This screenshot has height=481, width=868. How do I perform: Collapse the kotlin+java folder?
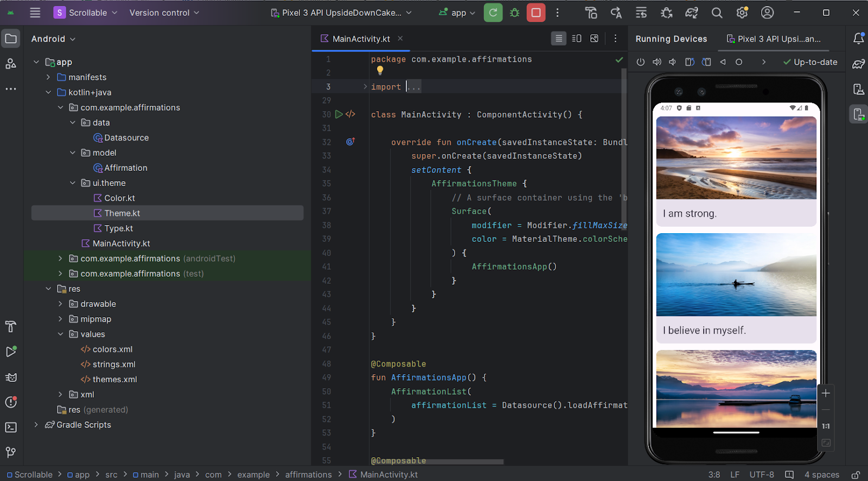[x=48, y=92]
